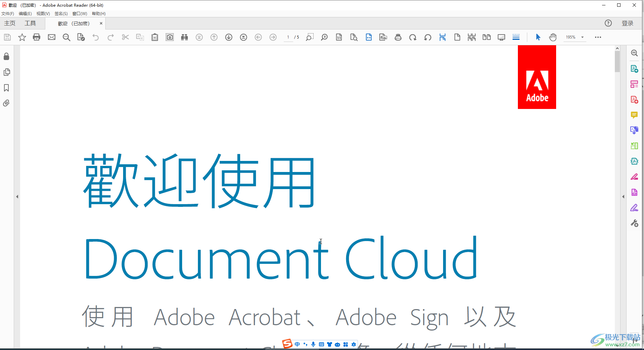Open the 视图(V) menu

pyautogui.click(x=43, y=14)
